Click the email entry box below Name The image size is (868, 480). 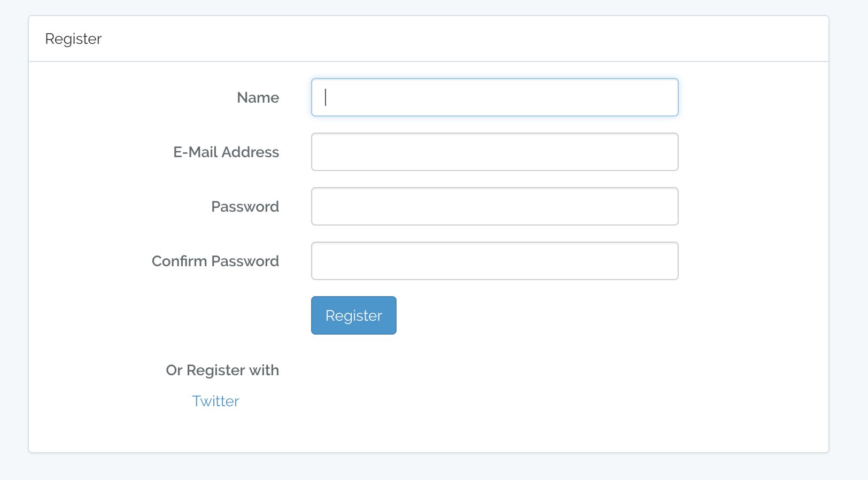pyautogui.click(x=494, y=152)
